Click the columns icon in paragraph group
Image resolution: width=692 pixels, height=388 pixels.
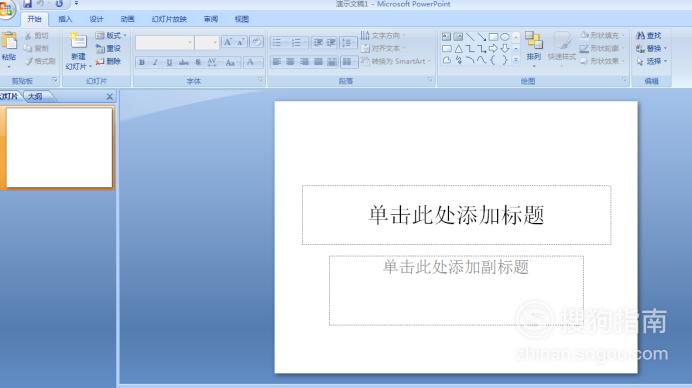tap(348, 62)
